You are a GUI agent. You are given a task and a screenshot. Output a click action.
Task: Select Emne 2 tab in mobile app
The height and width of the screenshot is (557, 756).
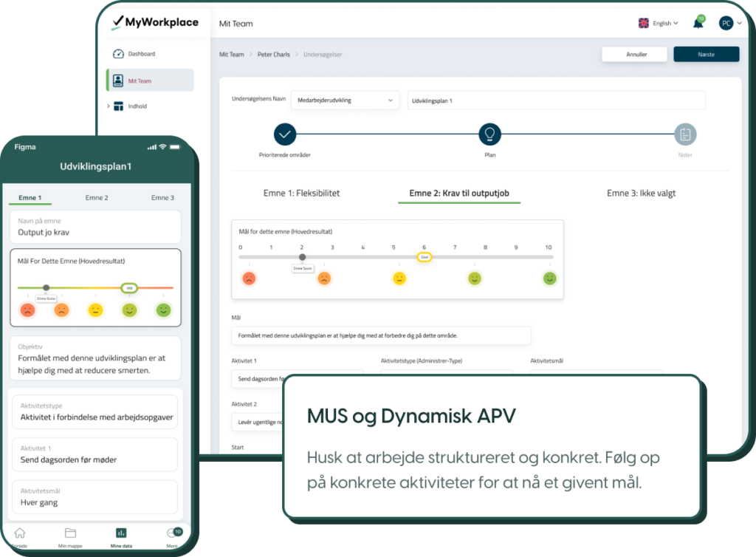click(x=97, y=198)
